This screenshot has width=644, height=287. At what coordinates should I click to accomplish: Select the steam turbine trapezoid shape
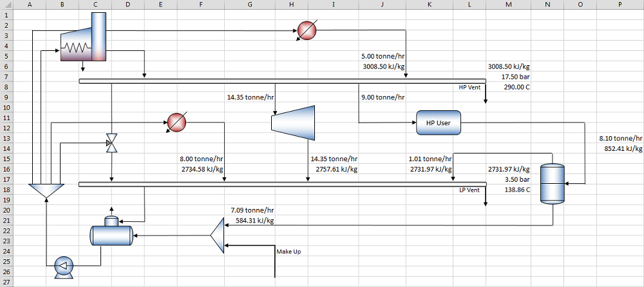pyautogui.click(x=293, y=123)
